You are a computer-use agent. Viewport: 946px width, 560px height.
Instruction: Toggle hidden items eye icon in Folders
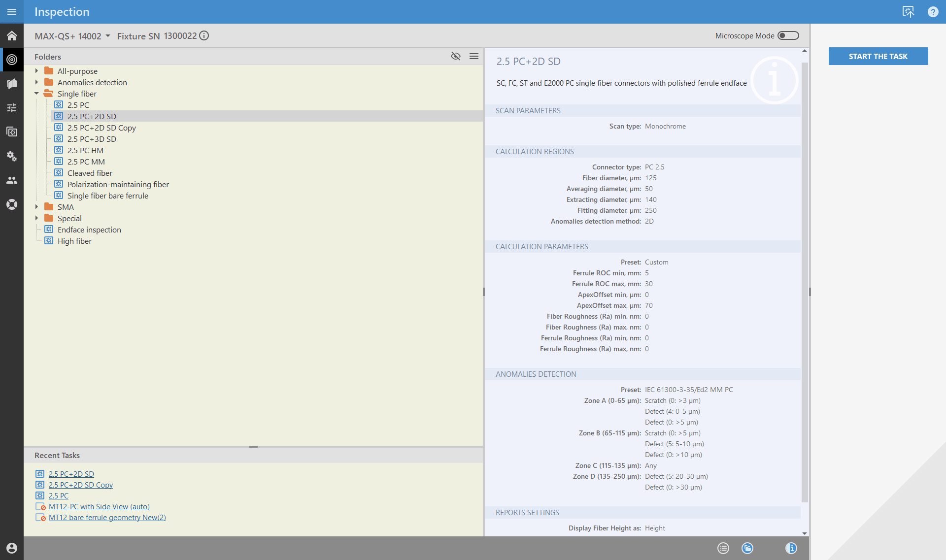click(456, 57)
